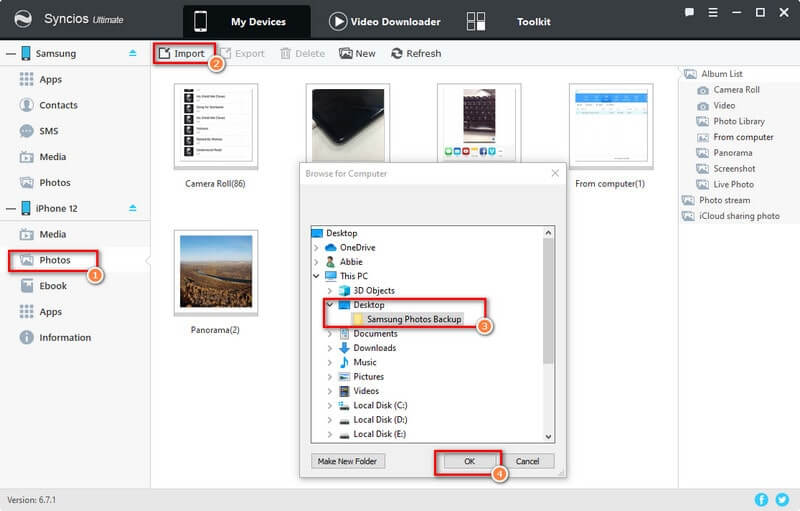Expand Abbie user folder
The height and width of the screenshot is (511, 800).
[x=316, y=262]
